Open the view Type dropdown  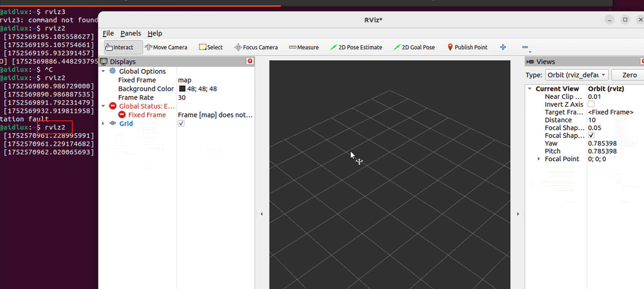tap(576, 75)
